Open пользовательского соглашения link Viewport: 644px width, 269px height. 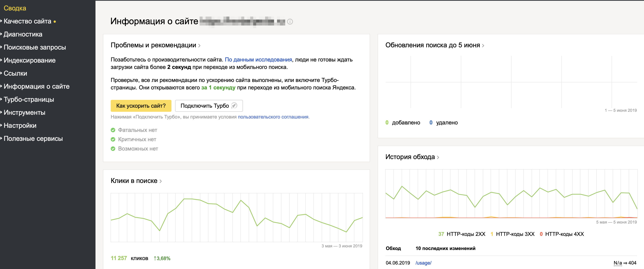(x=273, y=117)
